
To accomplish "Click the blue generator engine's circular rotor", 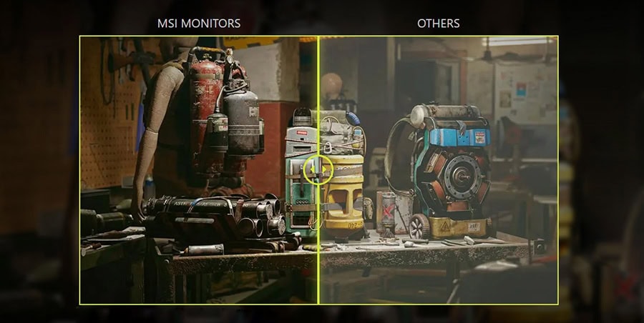I will (x=454, y=173).
